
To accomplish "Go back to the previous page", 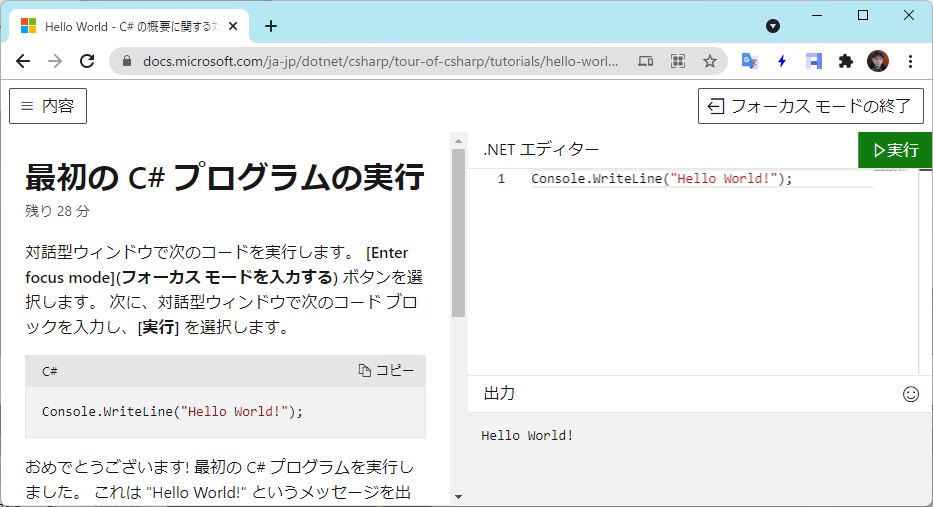I will [x=23, y=61].
